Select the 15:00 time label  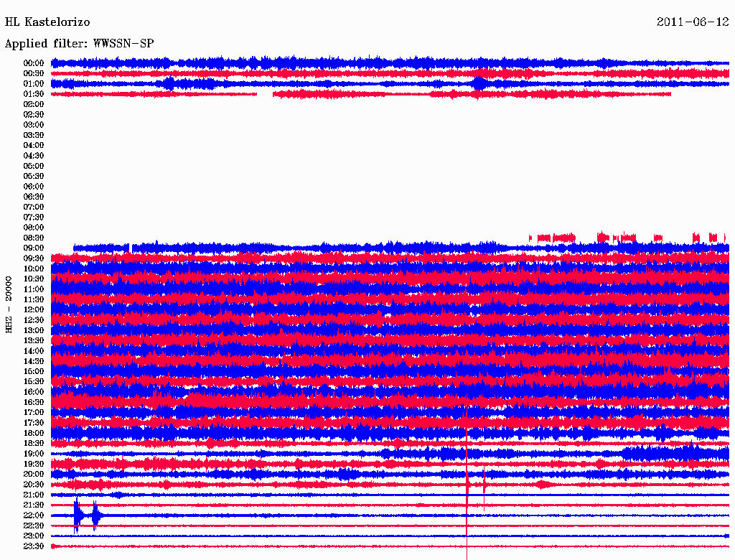coord(34,371)
